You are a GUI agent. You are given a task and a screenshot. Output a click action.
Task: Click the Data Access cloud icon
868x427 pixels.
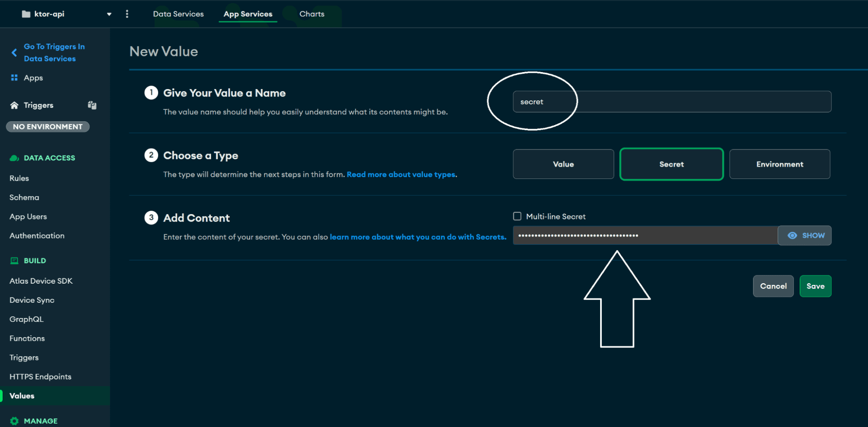[14, 158]
